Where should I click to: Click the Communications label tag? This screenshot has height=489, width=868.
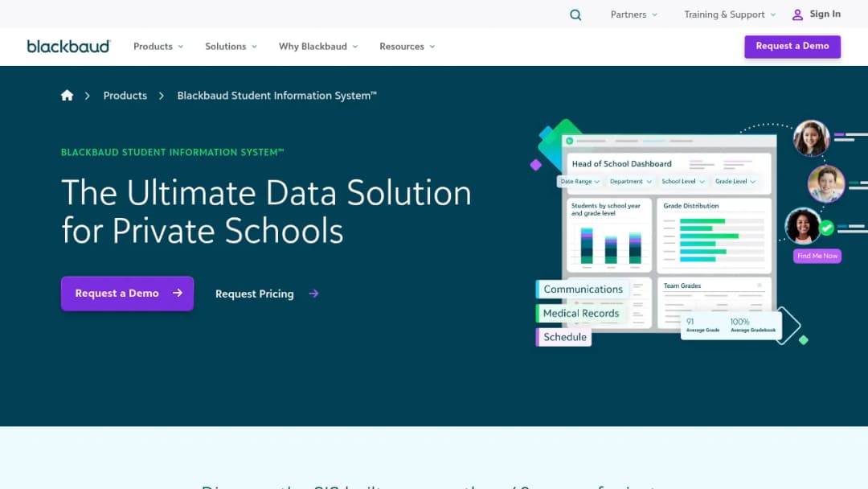583,289
